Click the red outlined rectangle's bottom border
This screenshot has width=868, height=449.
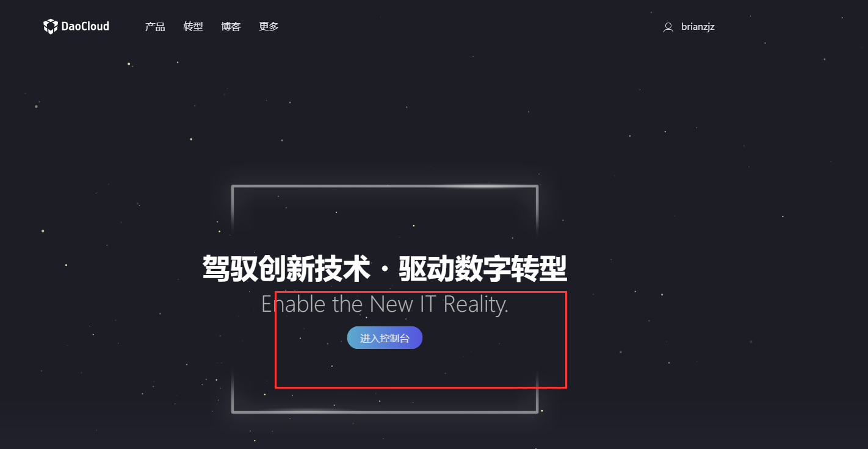point(421,387)
